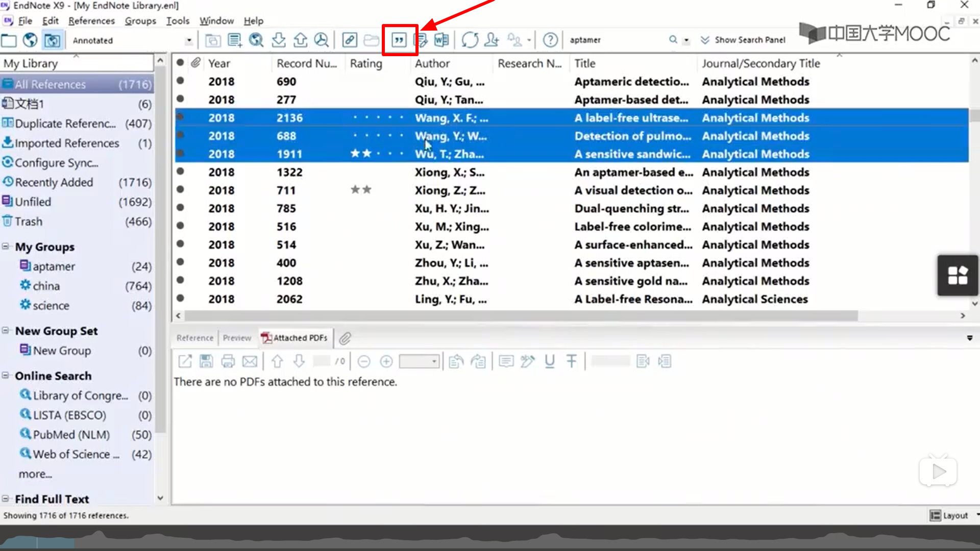Viewport: 980px width, 551px height.
Task: Open the PDF zoom level combo box
Action: point(419,362)
